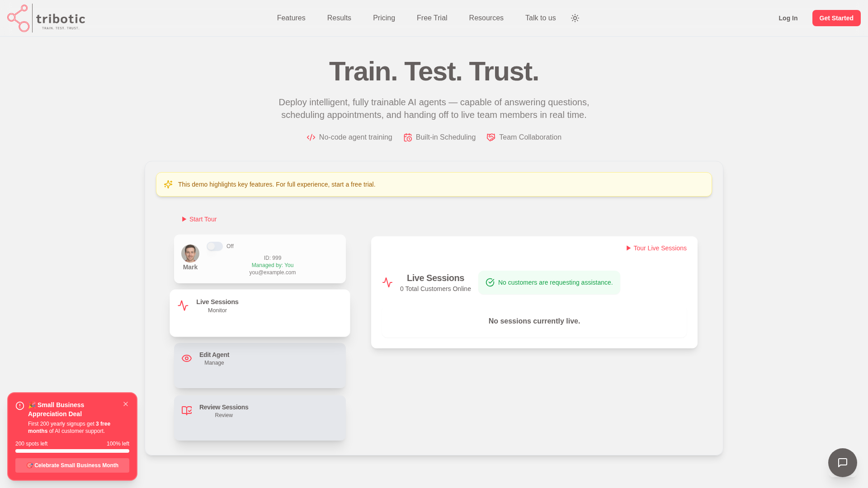Click the Built-in Scheduling calendar icon
Viewport: 868px width, 488px height.
click(408, 137)
